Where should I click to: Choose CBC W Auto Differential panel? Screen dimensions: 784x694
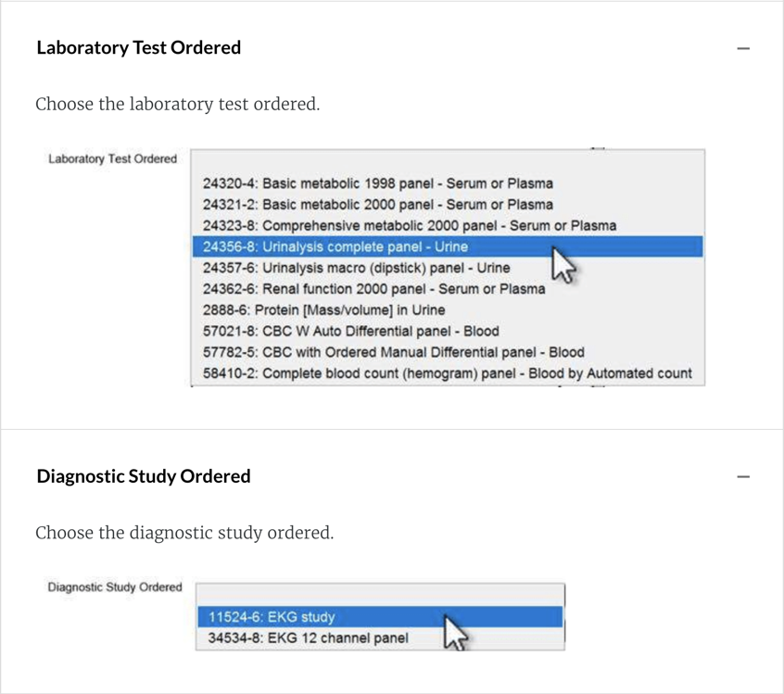pyautogui.click(x=350, y=331)
